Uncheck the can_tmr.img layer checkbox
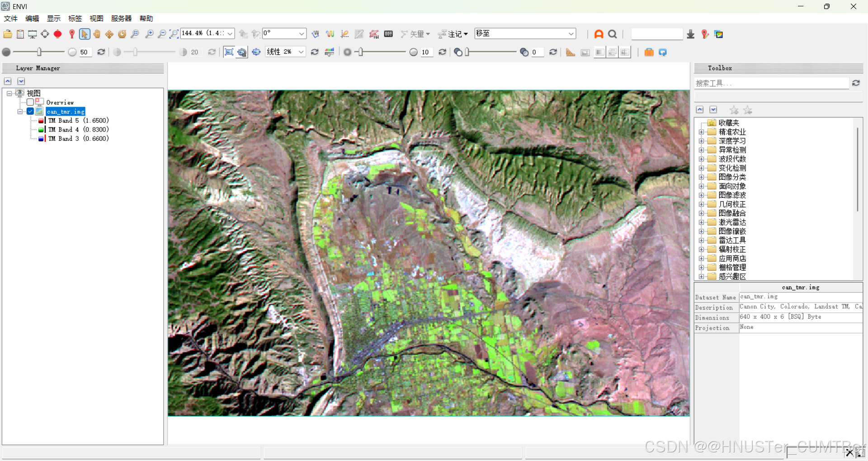This screenshot has width=868, height=461. coord(30,112)
